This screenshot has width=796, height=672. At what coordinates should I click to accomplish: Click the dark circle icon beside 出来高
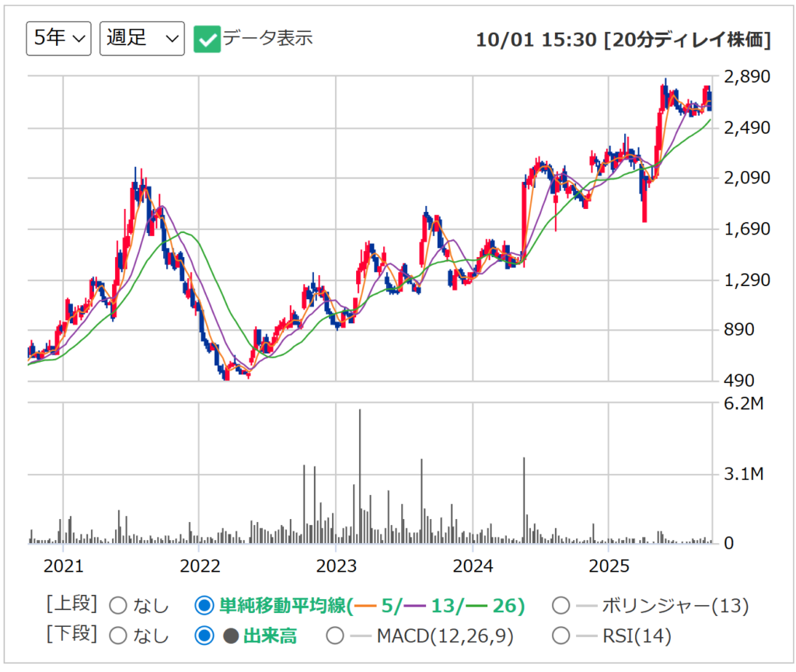231,635
